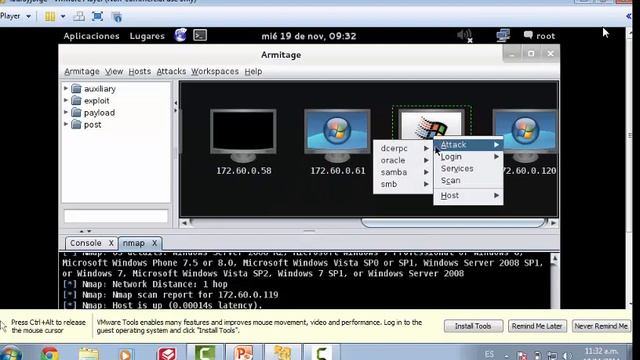This screenshot has height=360, width=640.
Task: Click the horizontal scrollbar thumb in host view
Action: (x=453, y=223)
